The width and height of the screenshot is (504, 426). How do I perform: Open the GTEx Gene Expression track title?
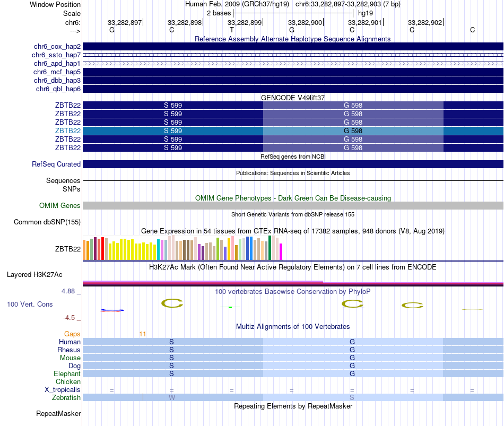(x=292, y=231)
